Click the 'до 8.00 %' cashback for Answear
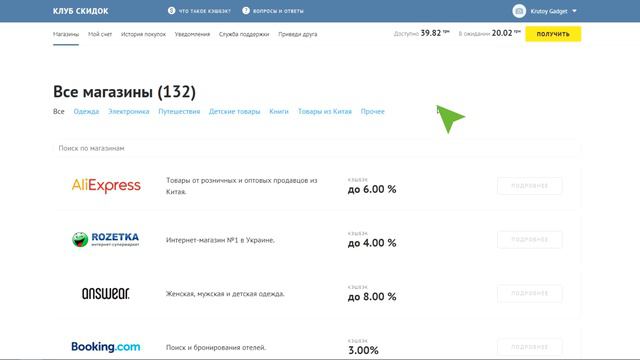 tap(372, 297)
